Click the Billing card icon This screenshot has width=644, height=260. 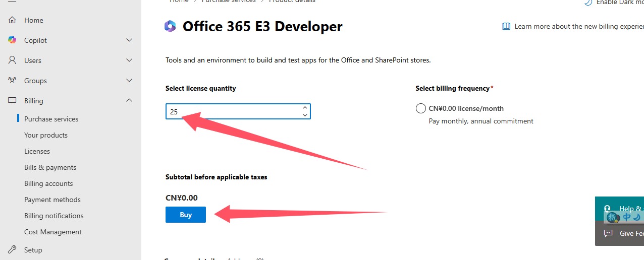(13, 101)
